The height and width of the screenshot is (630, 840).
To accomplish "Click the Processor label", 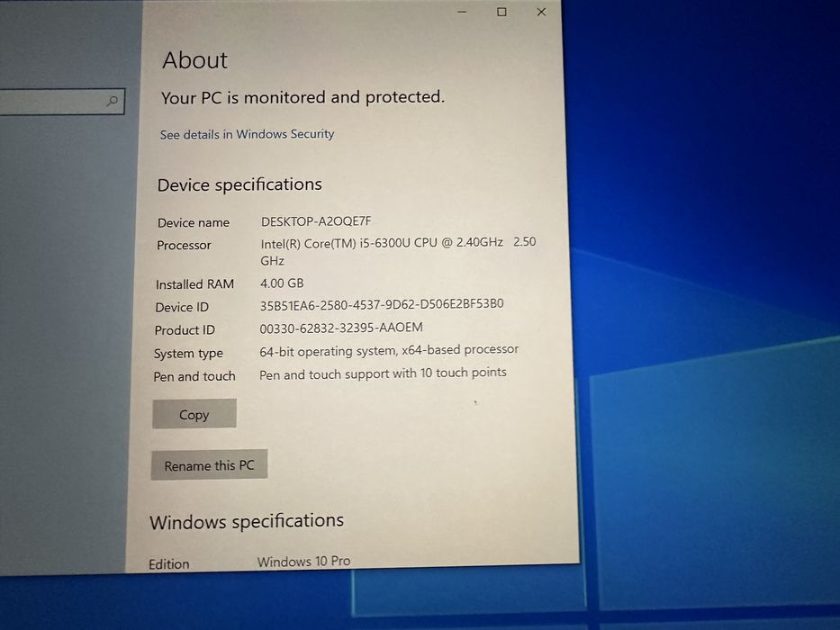I will (x=184, y=245).
